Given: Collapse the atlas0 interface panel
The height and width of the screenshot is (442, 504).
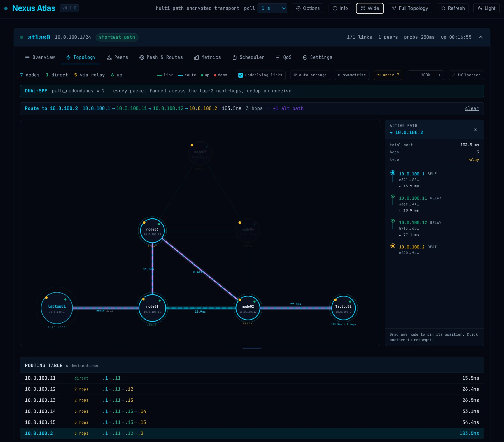Looking at the screenshot, I should 481,37.
